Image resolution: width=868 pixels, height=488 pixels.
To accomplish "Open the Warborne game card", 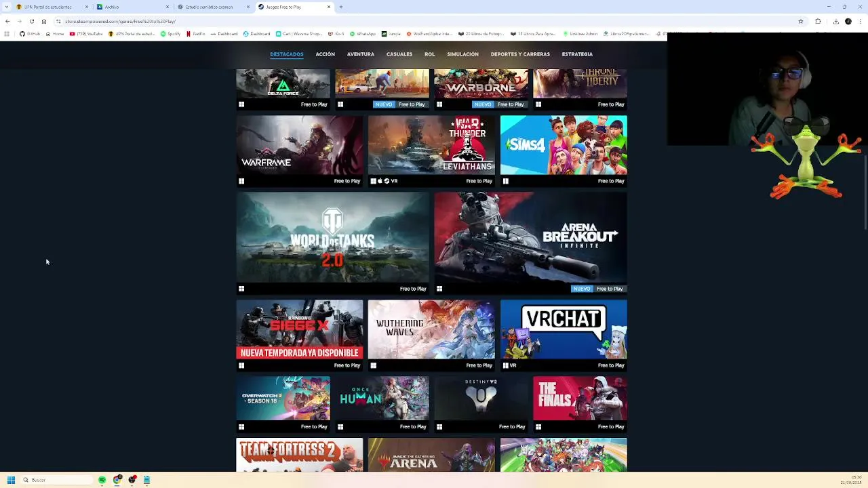I will click(x=481, y=89).
